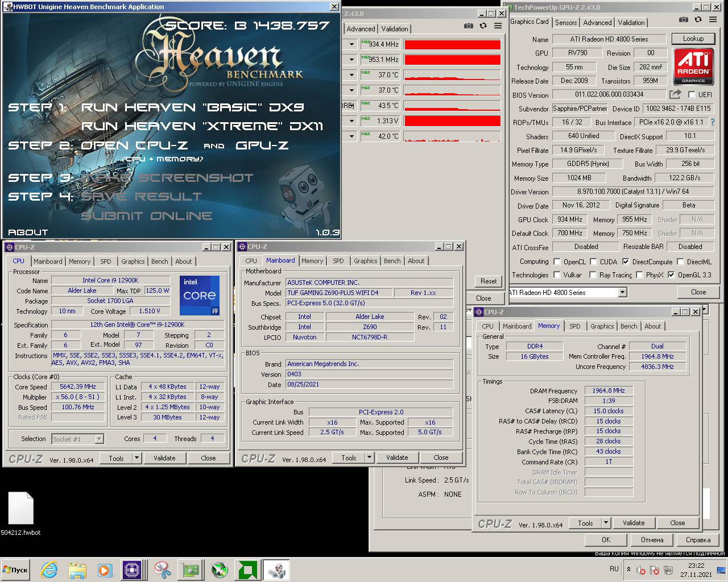The width and height of the screenshot is (728, 582).
Task: Toggle the UEFI checkbox in GPU-Z
Action: (692, 95)
